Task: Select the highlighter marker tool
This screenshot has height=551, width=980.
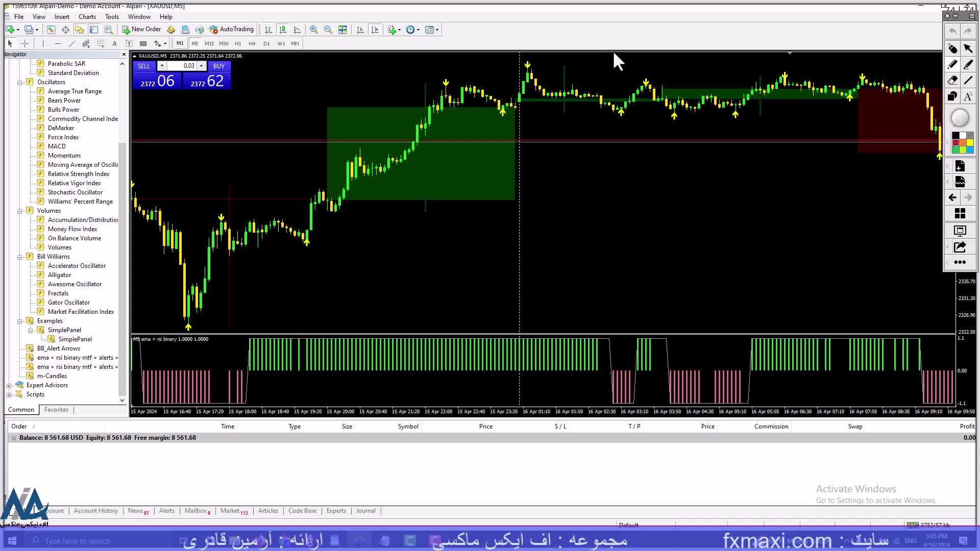Action: 968,64
